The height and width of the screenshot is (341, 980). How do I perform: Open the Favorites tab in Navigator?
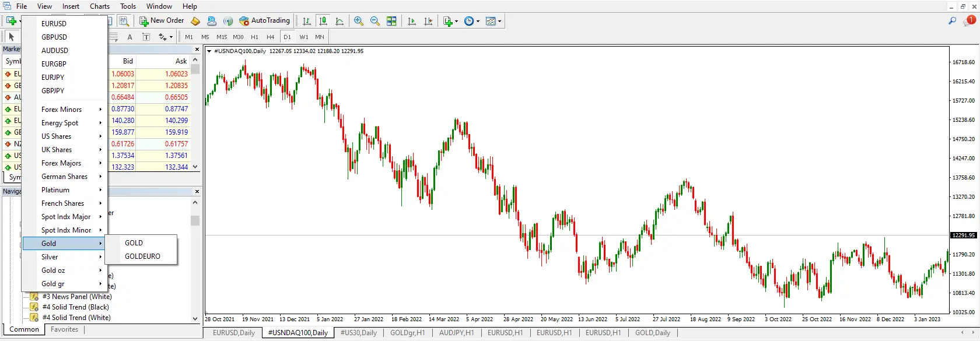click(x=65, y=329)
